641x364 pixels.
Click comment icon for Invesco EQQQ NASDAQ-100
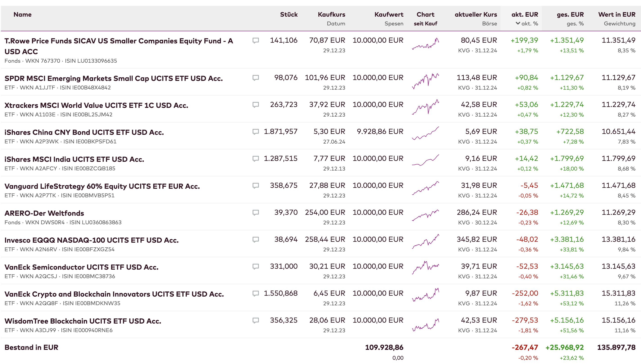click(x=256, y=240)
